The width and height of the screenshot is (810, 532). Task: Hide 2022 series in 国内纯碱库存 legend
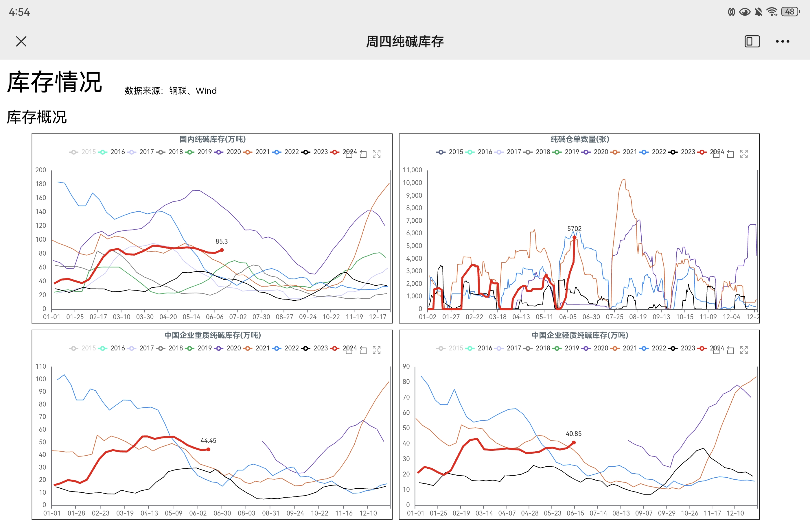click(x=285, y=152)
